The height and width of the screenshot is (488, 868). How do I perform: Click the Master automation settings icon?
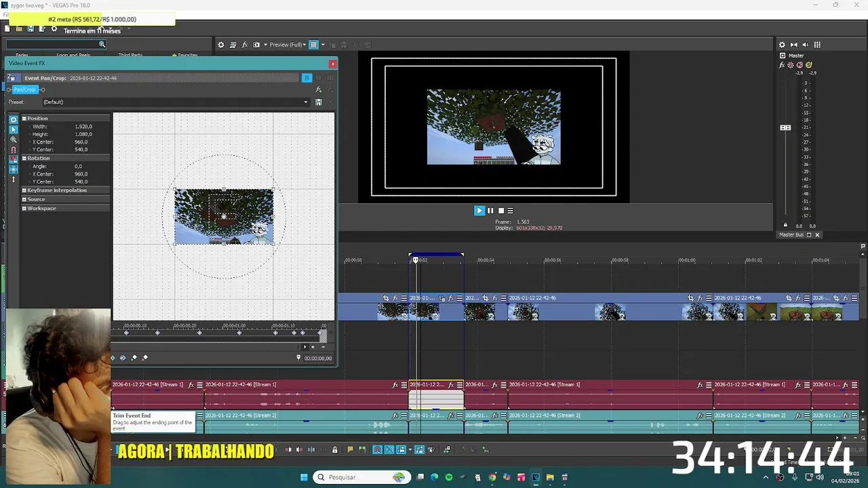coord(791,65)
